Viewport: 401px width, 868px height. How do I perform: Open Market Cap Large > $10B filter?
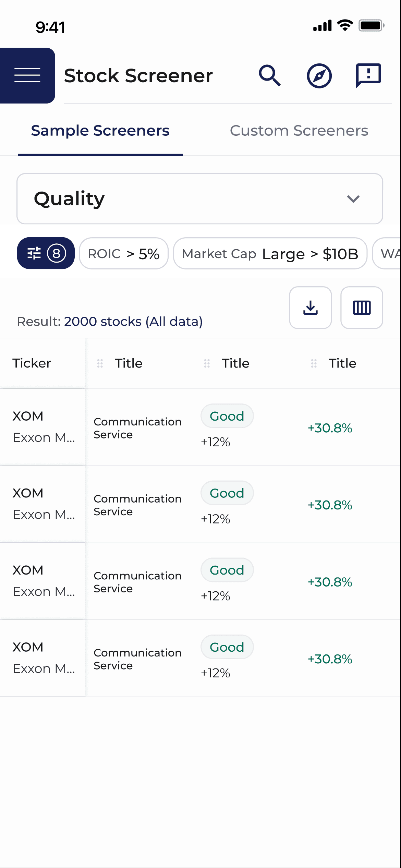[270, 254]
